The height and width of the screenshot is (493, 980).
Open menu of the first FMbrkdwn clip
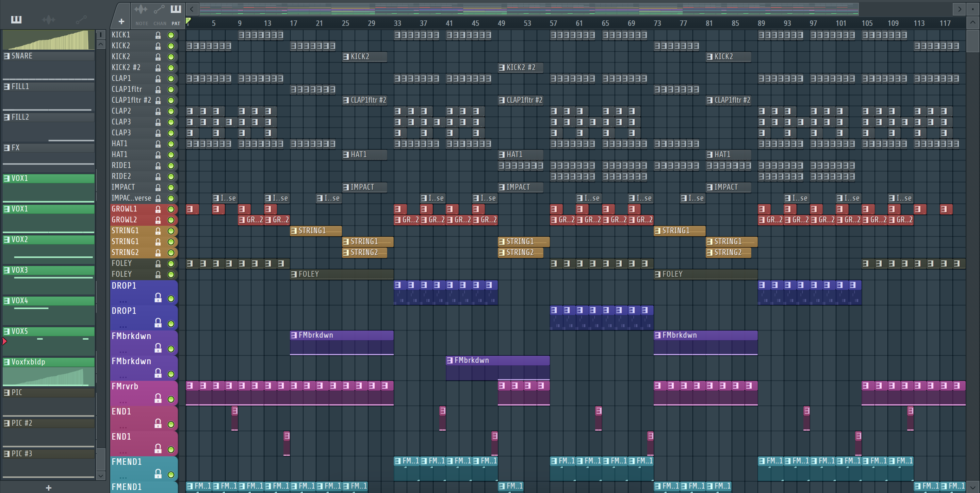(294, 335)
